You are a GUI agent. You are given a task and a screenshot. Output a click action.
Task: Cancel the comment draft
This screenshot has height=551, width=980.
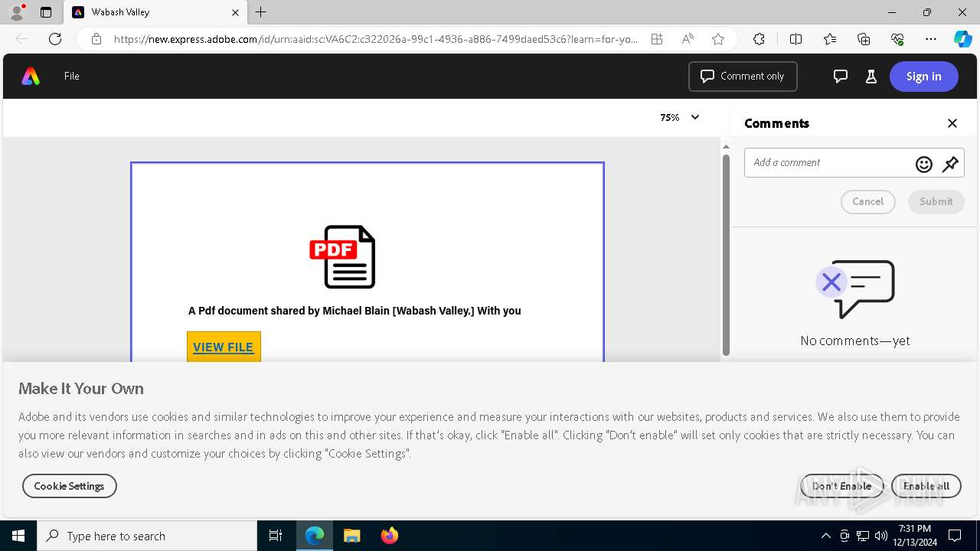(867, 201)
